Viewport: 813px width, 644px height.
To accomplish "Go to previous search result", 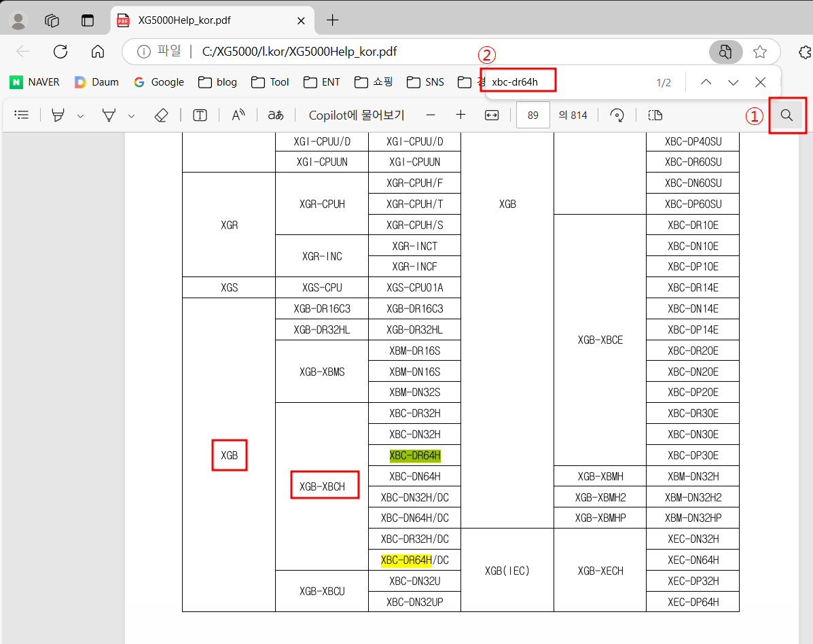I will tap(706, 82).
